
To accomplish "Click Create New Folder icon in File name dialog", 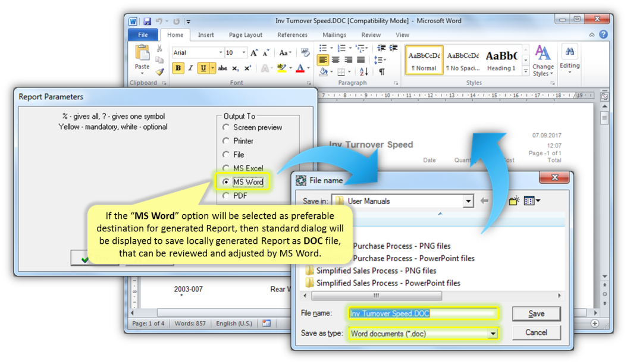I will tap(514, 200).
